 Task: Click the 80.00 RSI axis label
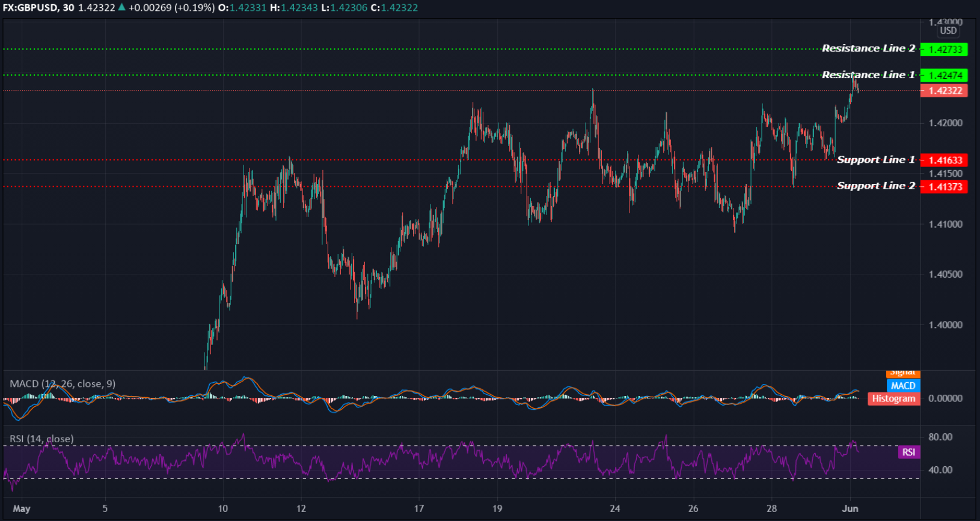tap(940, 437)
